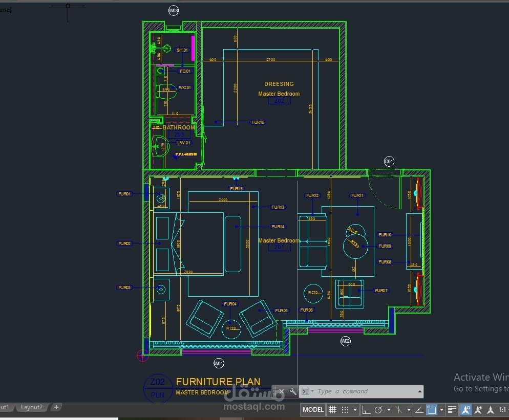Click the annotation scale icon before 1:1
The height and width of the screenshot is (420, 509).
(491, 410)
